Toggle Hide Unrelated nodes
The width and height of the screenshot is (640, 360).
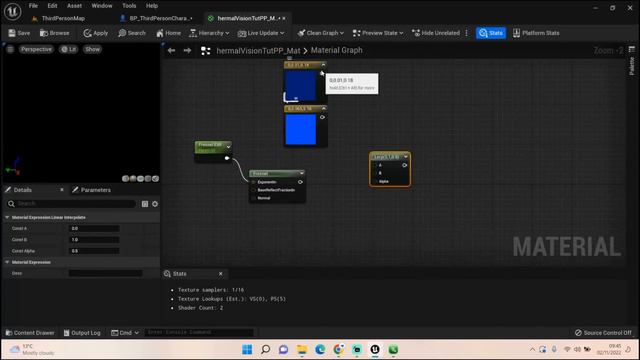pos(436,33)
